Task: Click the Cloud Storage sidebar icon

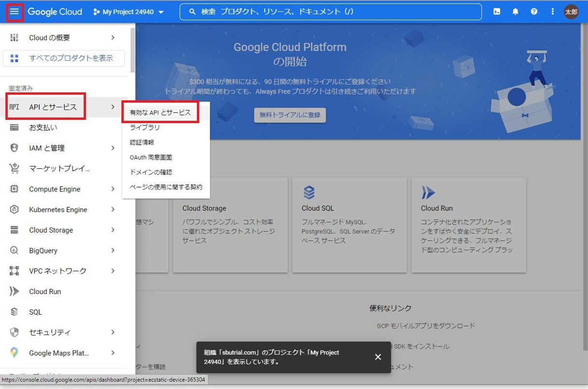Action: [x=14, y=230]
